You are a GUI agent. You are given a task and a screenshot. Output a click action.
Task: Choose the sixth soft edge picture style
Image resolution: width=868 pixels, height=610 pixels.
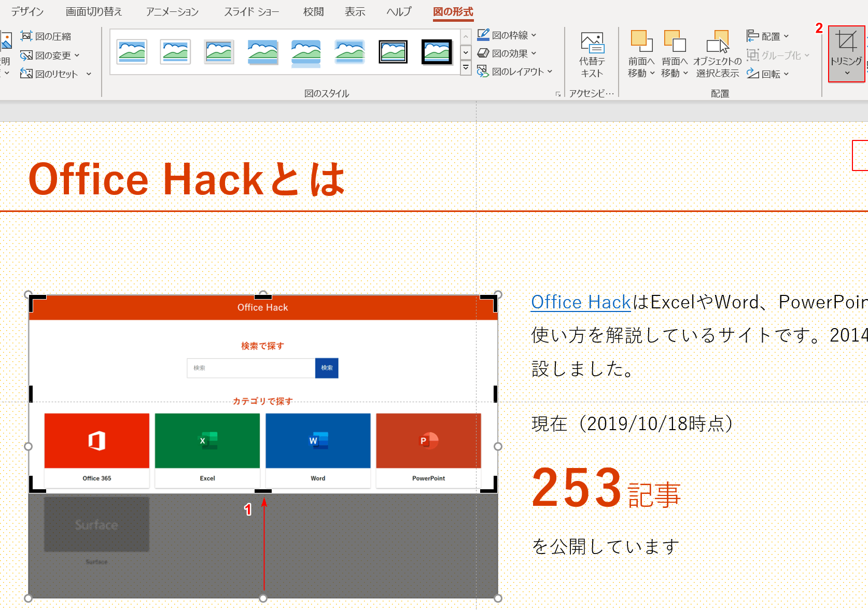[x=349, y=52]
